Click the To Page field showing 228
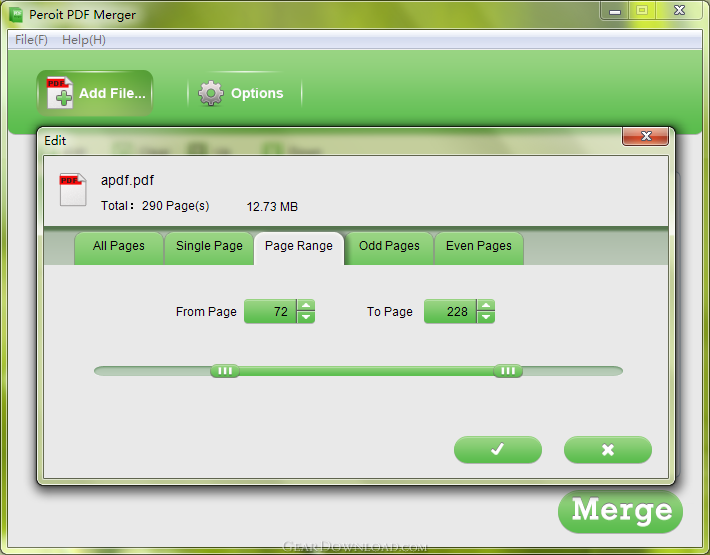 pos(450,311)
